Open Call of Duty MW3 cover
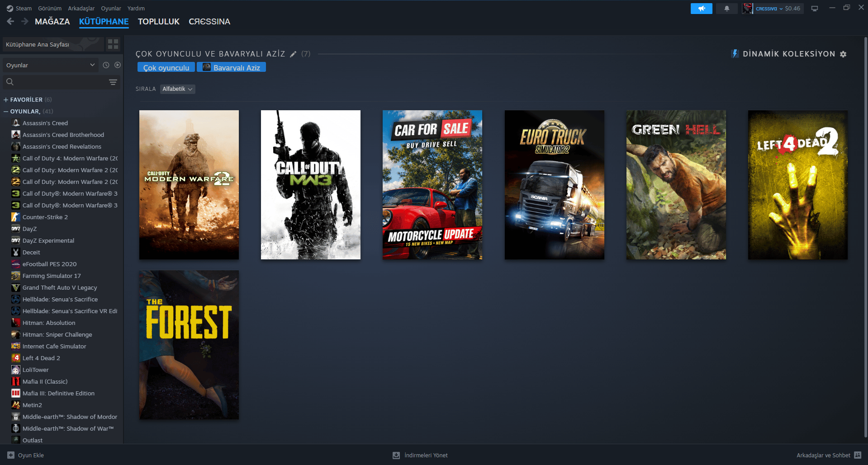The image size is (868, 465). click(311, 185)
